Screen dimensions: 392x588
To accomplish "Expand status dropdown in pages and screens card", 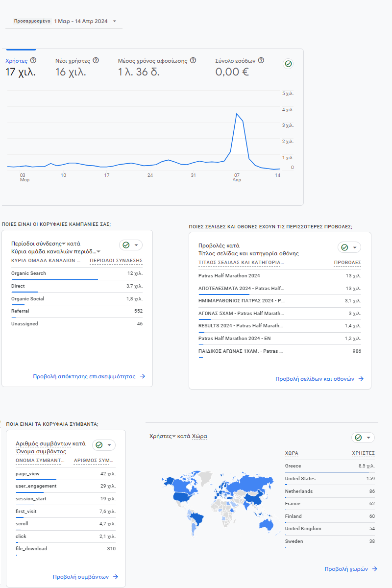I will point(354,247).
